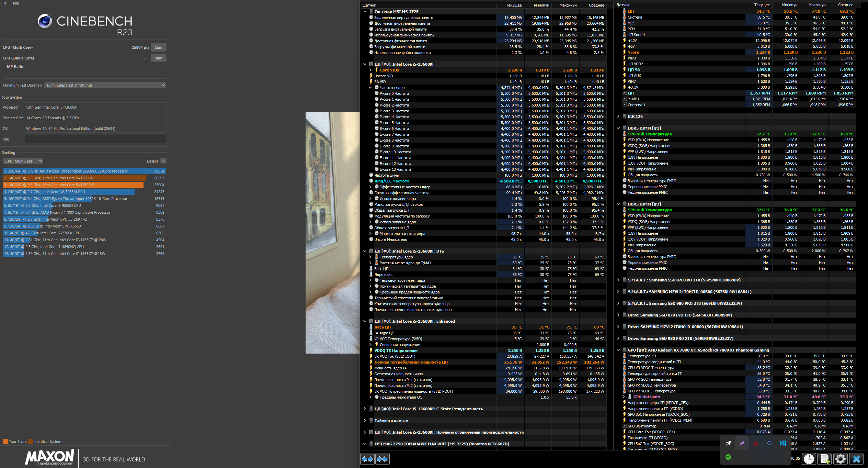The width and height of the screenshot is (868, 468).
Task: Click the Telegram paper-plane tray icon
Action: pyautogui.click(x=728, y=443)
